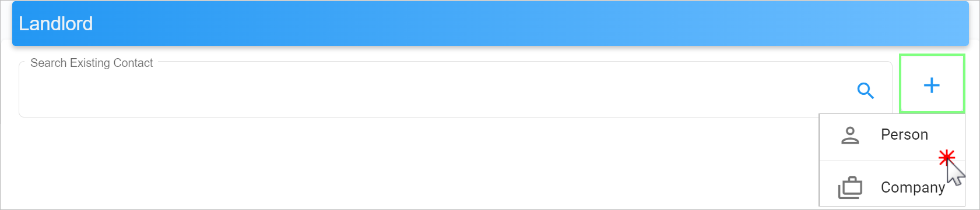The height and width of the screenshot is (210, 980).
Task: Run contact search with the magnifier
Action: [x=865, y=90]
